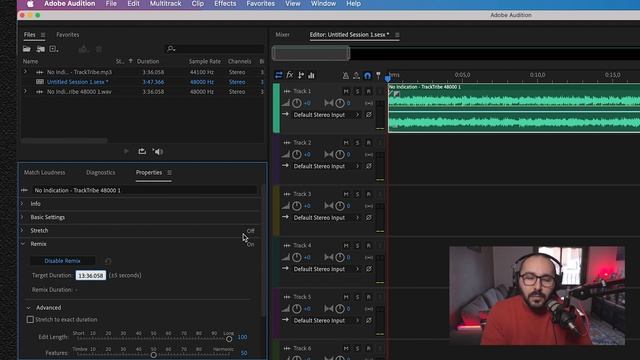Viewport: 640px width, 360px height.
Task: Mute Track 5 with M button
Action: tap(346, 297)
